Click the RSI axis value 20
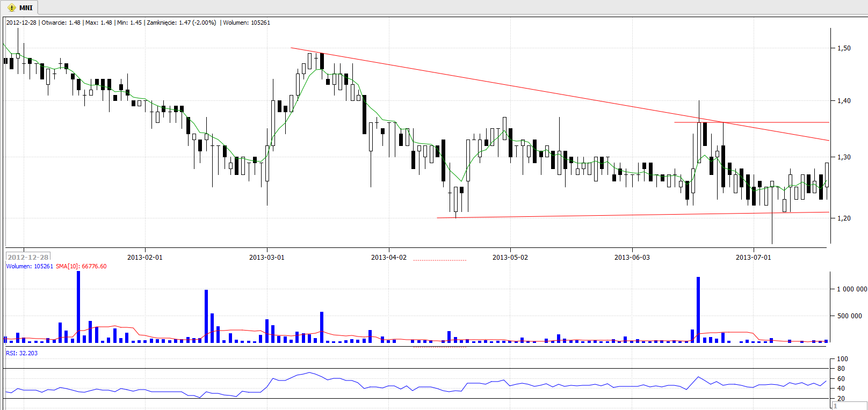The image size is (868, 410). [x=841, y=399]
